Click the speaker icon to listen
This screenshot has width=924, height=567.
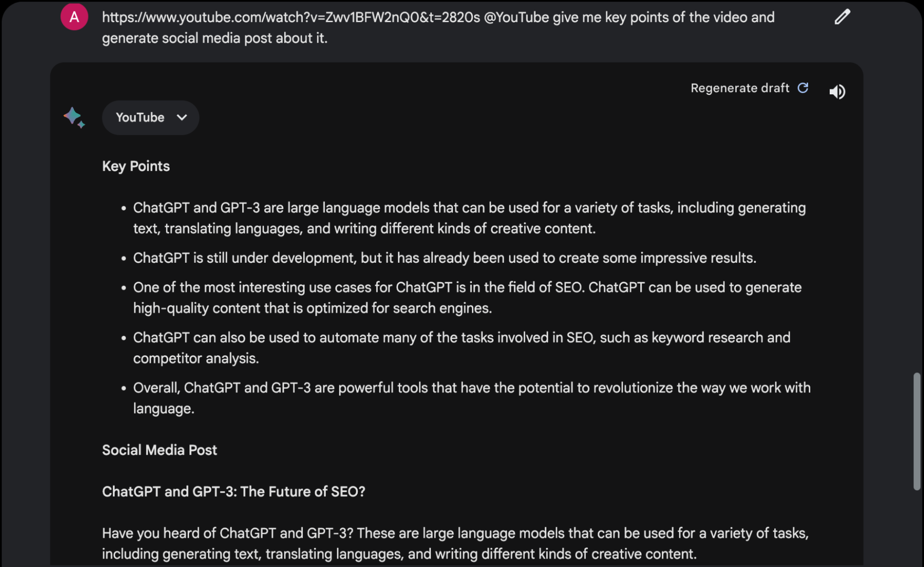coord(837,92)
